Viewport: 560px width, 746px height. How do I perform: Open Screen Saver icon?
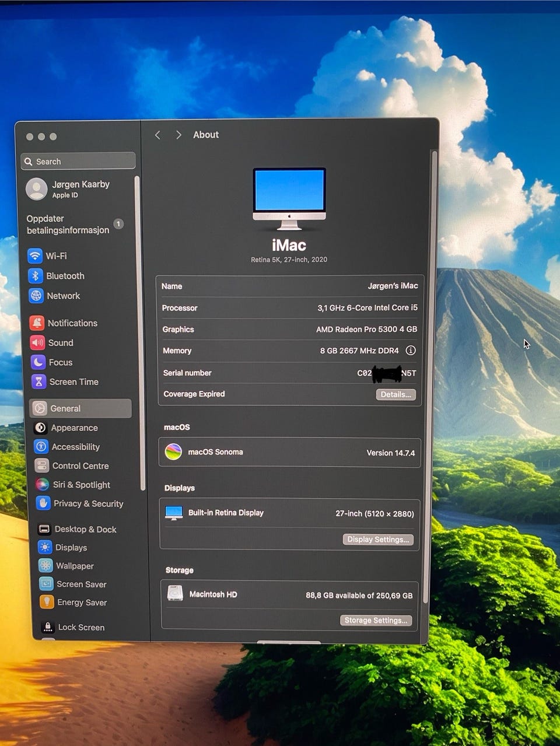pyautogui.click(x=45, y=584)
